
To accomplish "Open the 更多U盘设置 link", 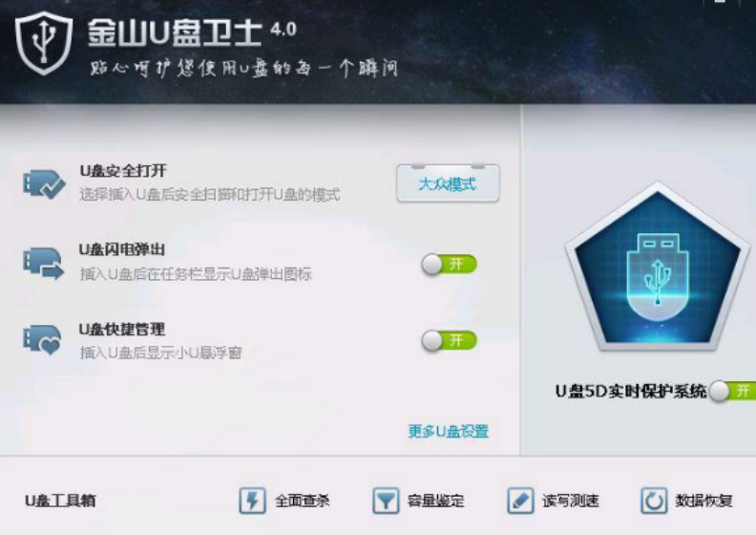I will point(449,431).
